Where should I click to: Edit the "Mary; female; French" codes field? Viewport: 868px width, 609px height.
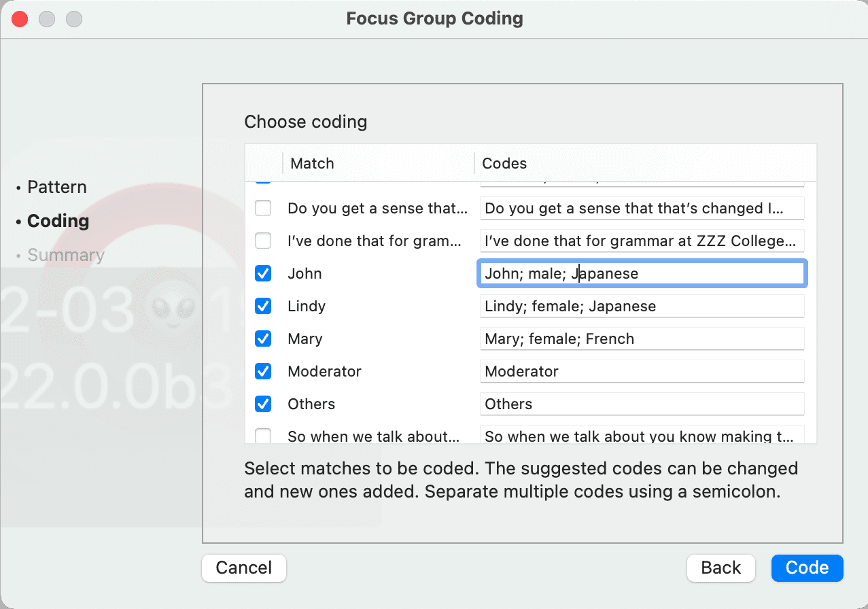(642, 338)
